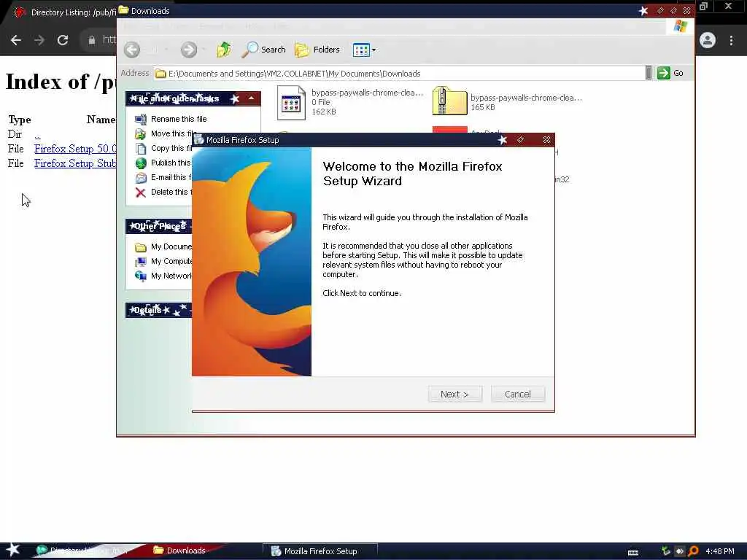Screen dimensions: 747x560
Task: Click the Downloads window address field
Action: point(399,74)
